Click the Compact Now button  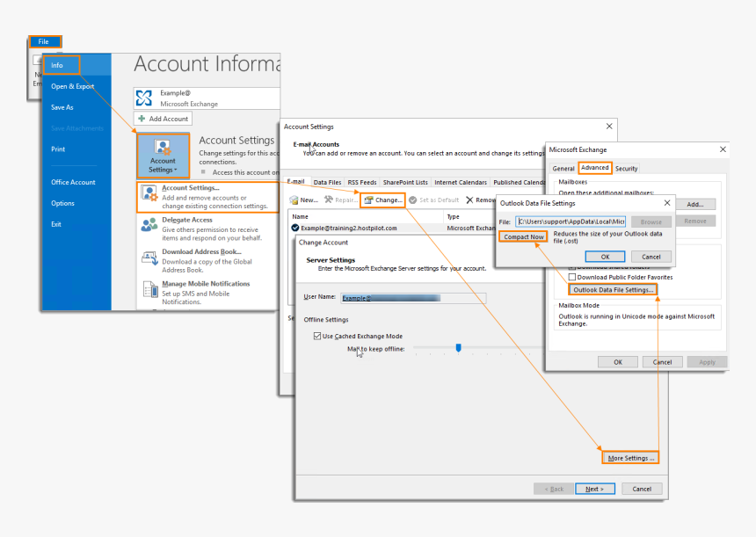tap(524, 236)
